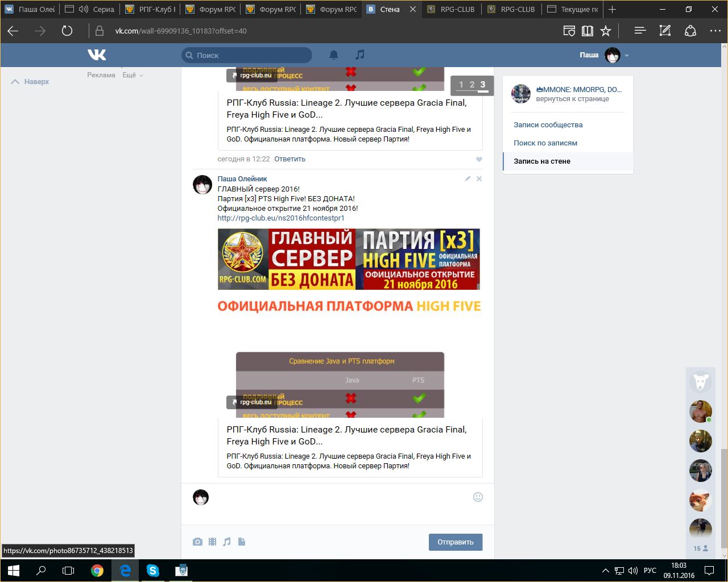Click the Ответить reply link

tap(290, 159)
